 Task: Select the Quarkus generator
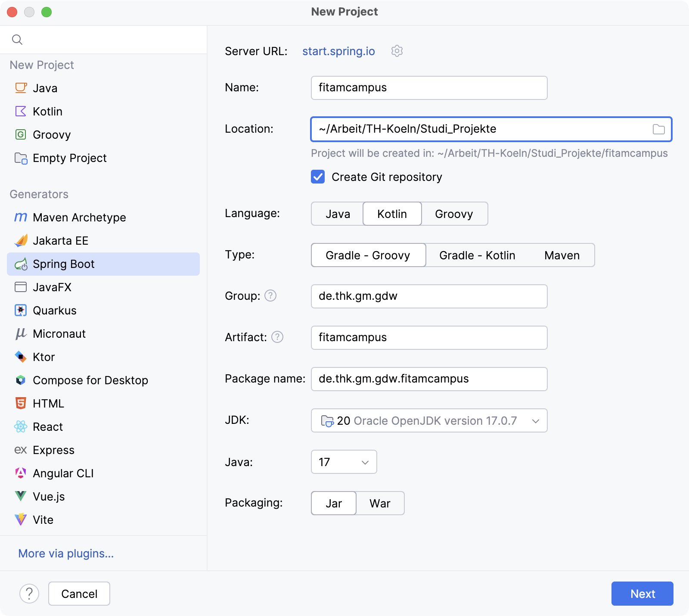pos(54,310)
